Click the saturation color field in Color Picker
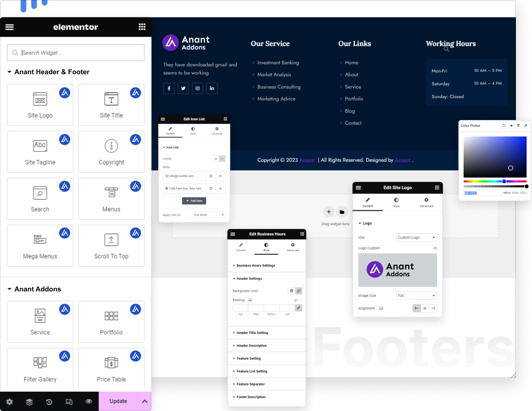The width and height of the screenshot is (532, 411). [495, 157]
